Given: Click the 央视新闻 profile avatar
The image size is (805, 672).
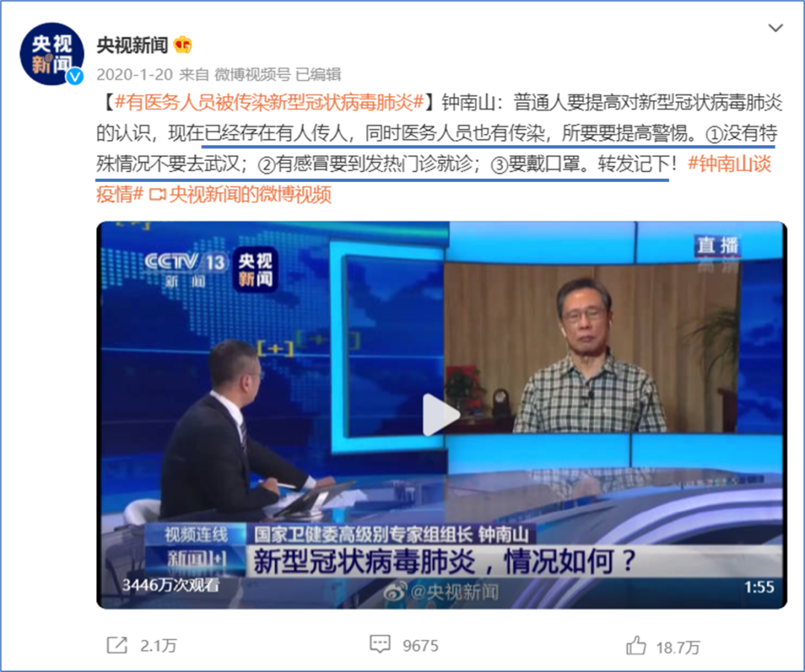Looking at the screenshot, I should tap(51, 54).
